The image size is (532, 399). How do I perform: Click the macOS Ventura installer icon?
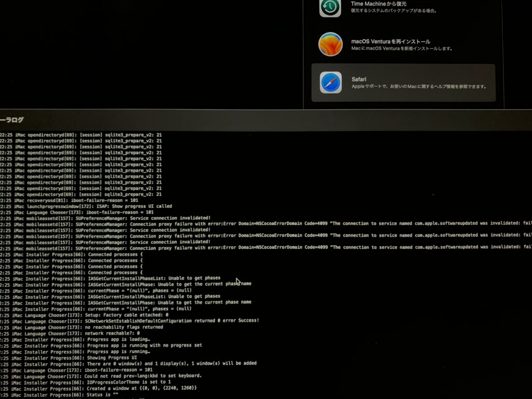pyautogui.click(x=330, y=44)
